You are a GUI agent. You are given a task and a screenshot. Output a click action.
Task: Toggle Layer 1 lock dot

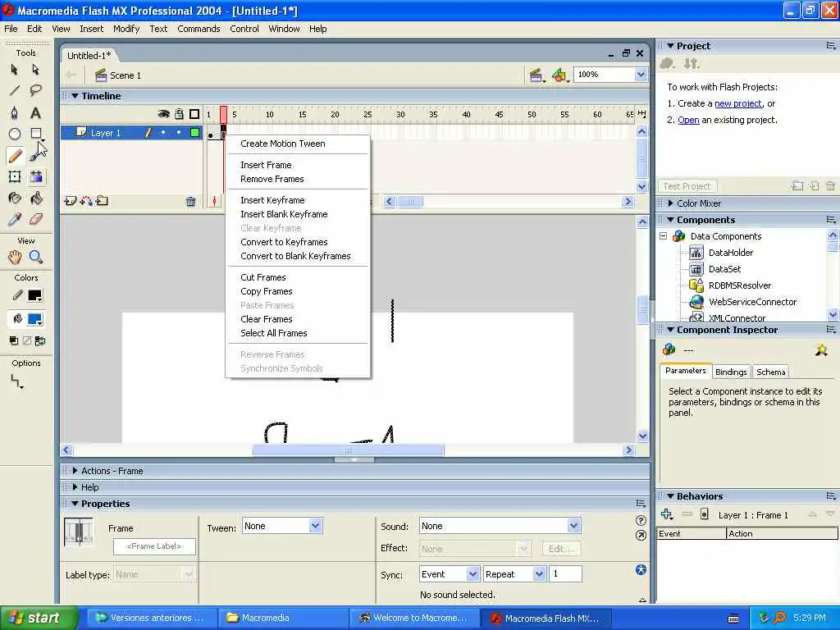pos(179,132)
